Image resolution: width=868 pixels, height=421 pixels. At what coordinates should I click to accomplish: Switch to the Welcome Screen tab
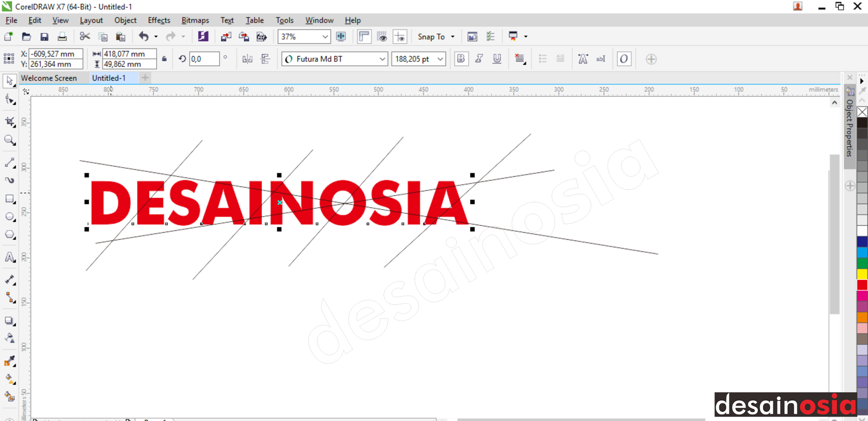[x=49, y=78]
